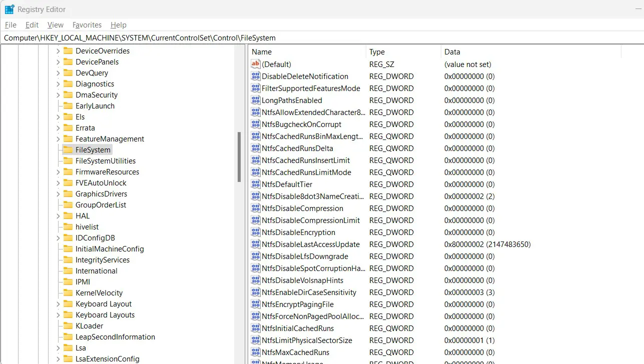The image size is (644, 364).
Task: Select the IntegrityServices key
Action: coord(103,260)
